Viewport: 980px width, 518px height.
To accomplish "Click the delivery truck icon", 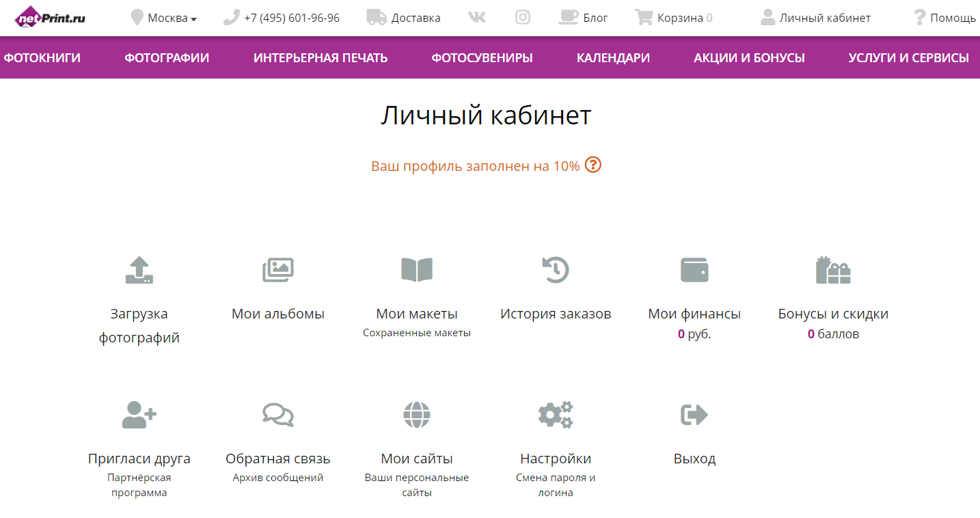I will pos(377,17).
